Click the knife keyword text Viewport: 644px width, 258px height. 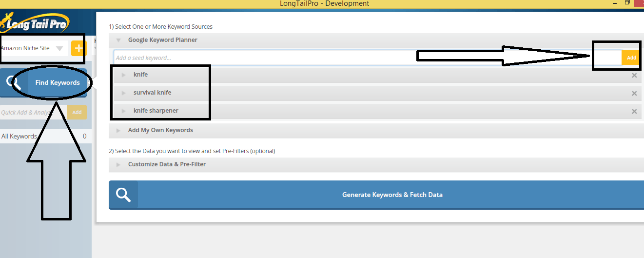140,75
